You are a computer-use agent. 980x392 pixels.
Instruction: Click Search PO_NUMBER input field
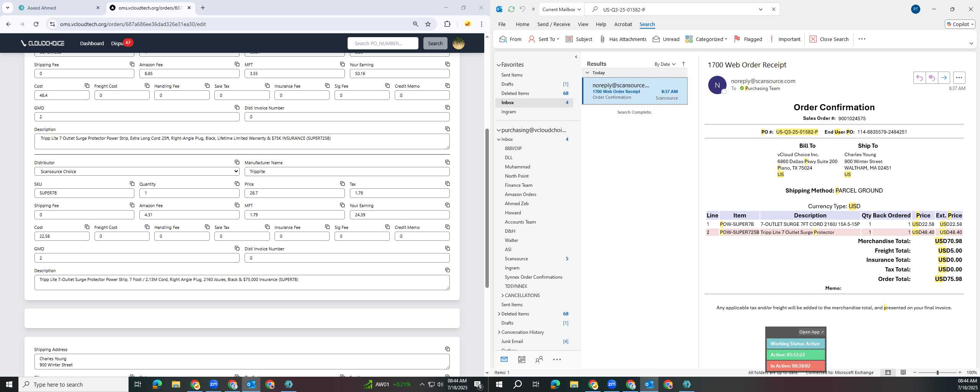pos(383,43)
